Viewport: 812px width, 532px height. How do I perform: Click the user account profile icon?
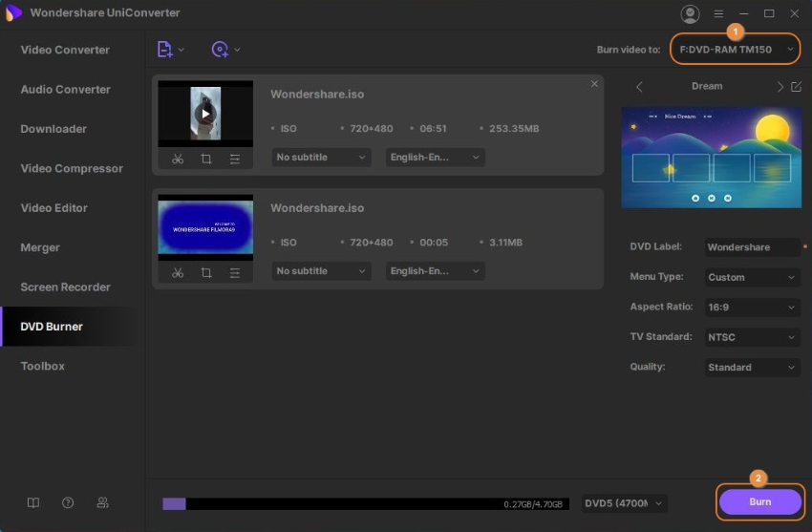pyautogui.click(x=690, y=13)
